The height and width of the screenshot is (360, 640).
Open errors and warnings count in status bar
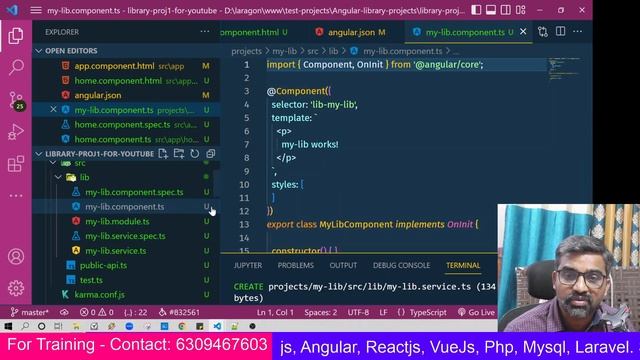(97, 313)
